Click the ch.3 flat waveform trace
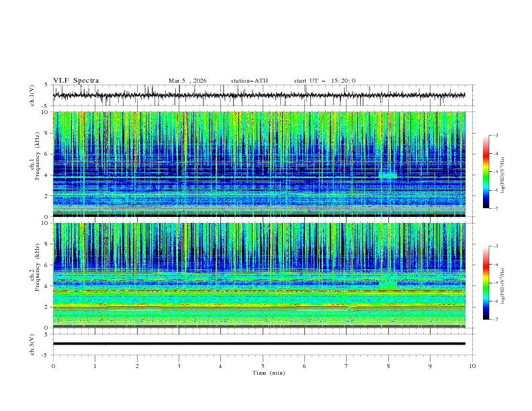The image size is (532, 411). 259,344
